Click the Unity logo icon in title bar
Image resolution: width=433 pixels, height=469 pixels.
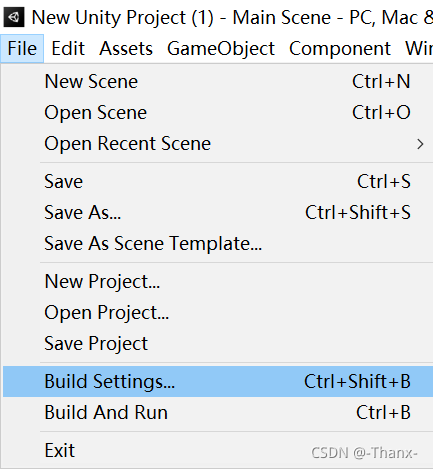[14, 17]
